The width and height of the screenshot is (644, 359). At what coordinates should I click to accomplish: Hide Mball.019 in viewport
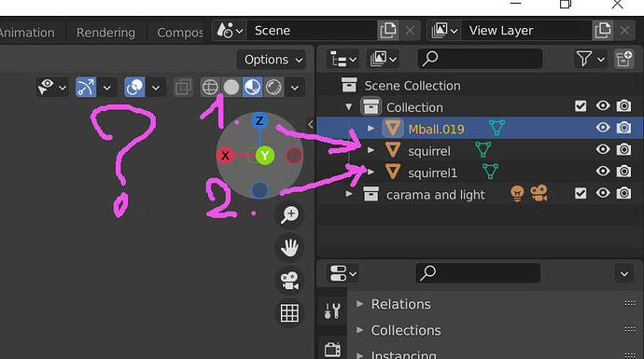pyautogui.click(x=603, y=128)
